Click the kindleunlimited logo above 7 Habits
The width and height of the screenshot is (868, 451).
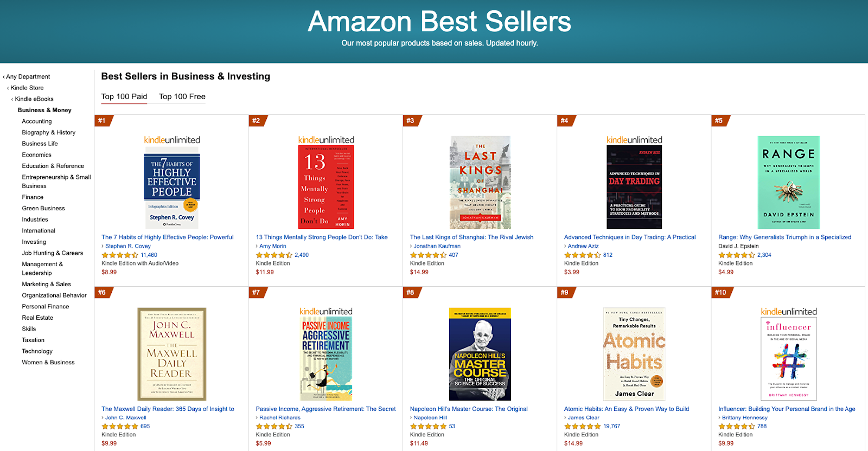coord(171,139)
